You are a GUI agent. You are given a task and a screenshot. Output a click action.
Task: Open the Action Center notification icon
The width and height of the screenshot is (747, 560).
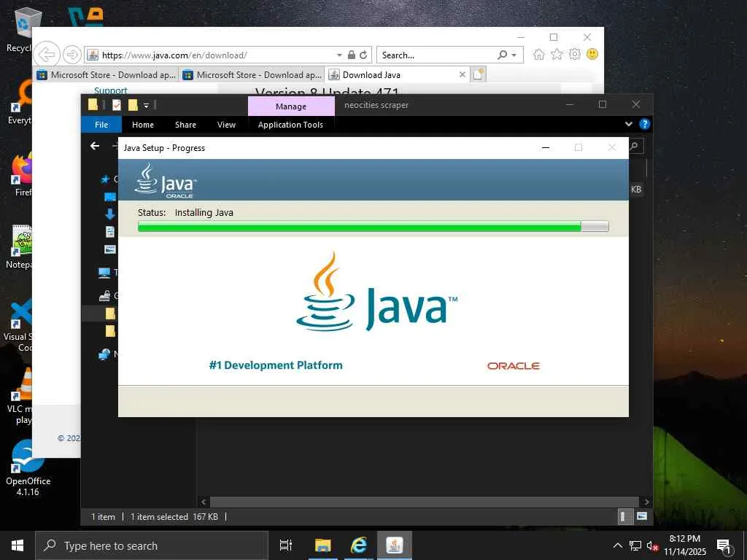(x=724, y=545)
